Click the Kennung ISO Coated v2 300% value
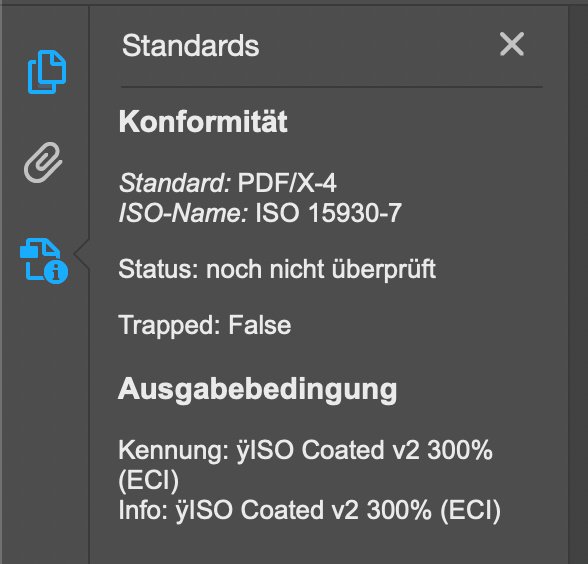 pos(364,450)
